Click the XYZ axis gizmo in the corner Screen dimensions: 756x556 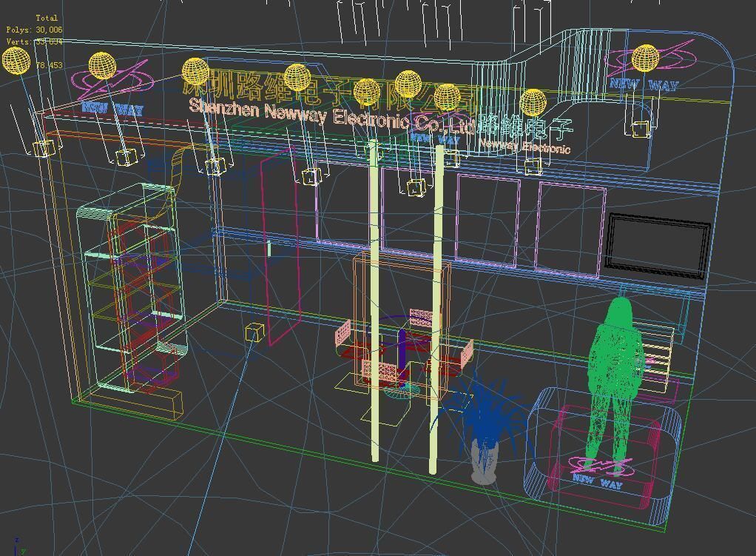click(x=19, y=547)
